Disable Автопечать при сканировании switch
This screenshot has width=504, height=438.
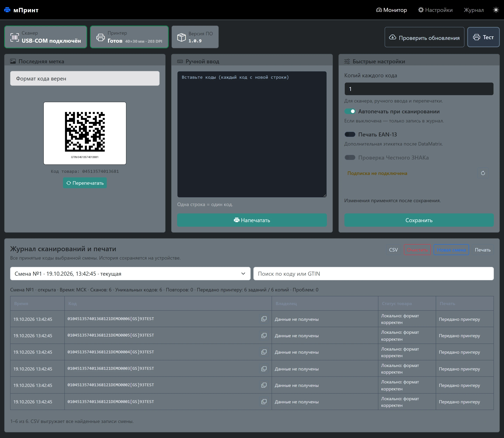pyautogui.click(x=350, y=111)
